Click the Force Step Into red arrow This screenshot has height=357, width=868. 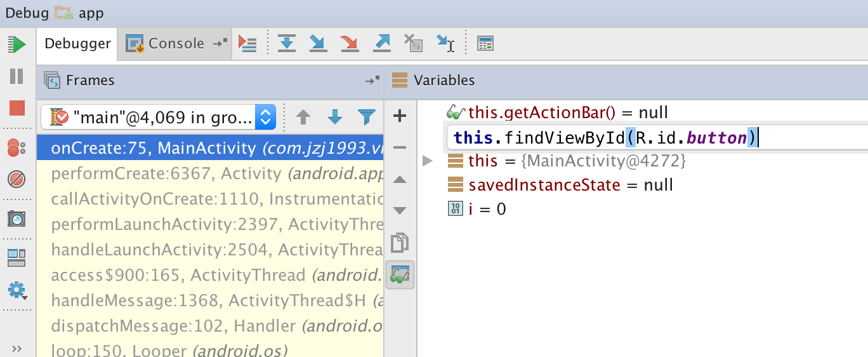pos(349,43)
